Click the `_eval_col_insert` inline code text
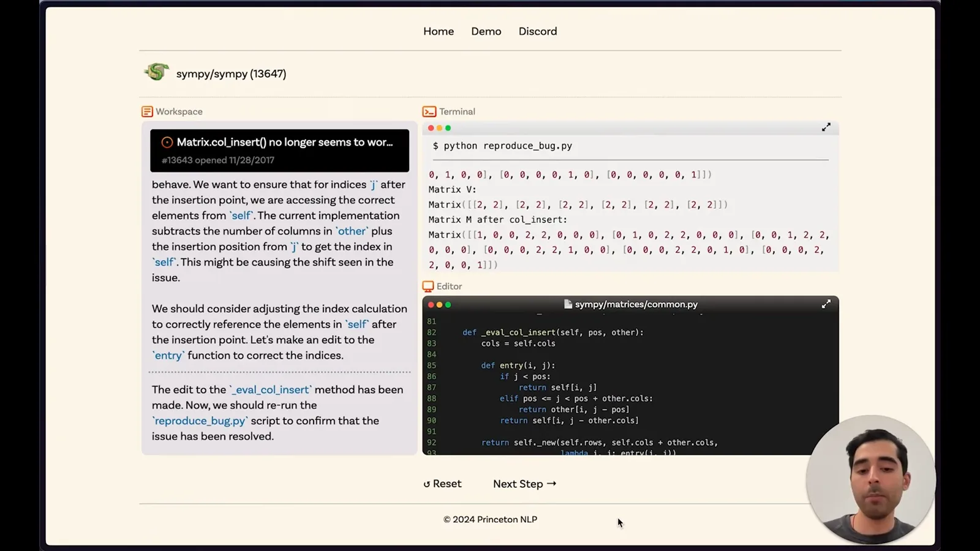Image resolution: width=980 pixels, height=551 pixels. pyautogui.click(x=271, y=389)
